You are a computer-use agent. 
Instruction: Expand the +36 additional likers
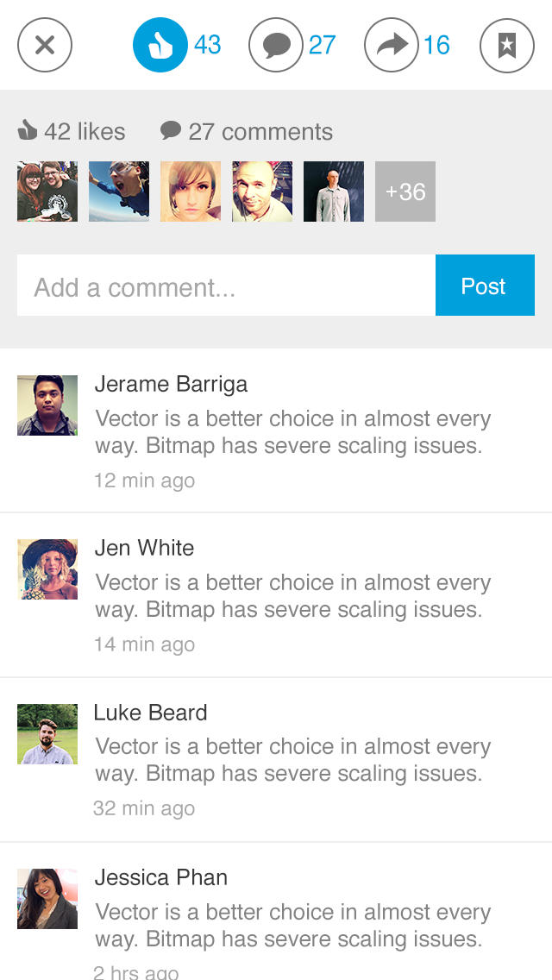point(405,192)
